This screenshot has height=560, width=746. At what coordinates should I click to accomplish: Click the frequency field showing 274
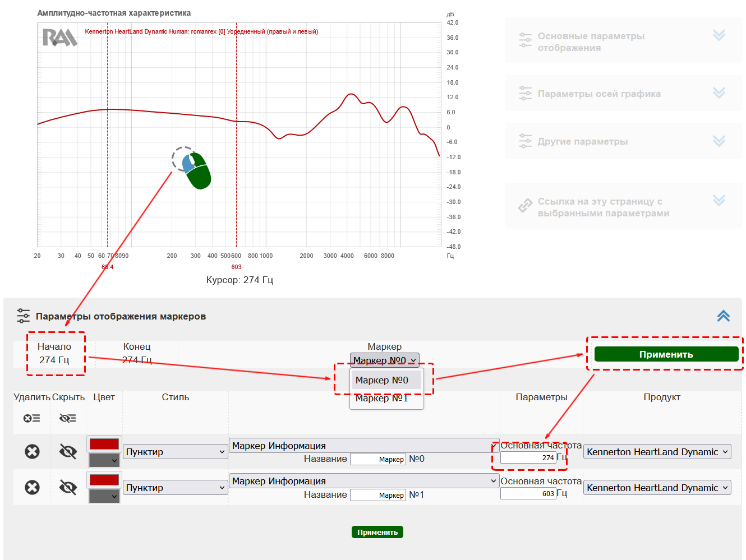(x=528, y=457)
